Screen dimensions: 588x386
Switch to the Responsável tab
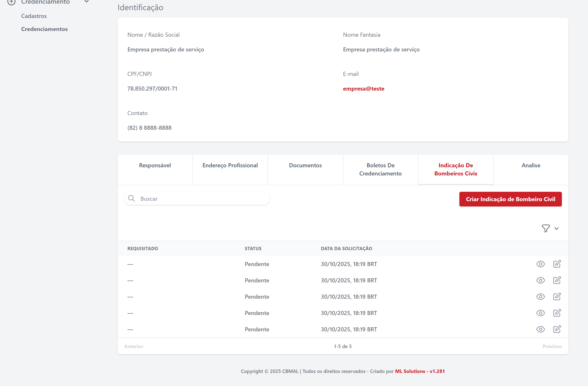[x=155, y=165]
